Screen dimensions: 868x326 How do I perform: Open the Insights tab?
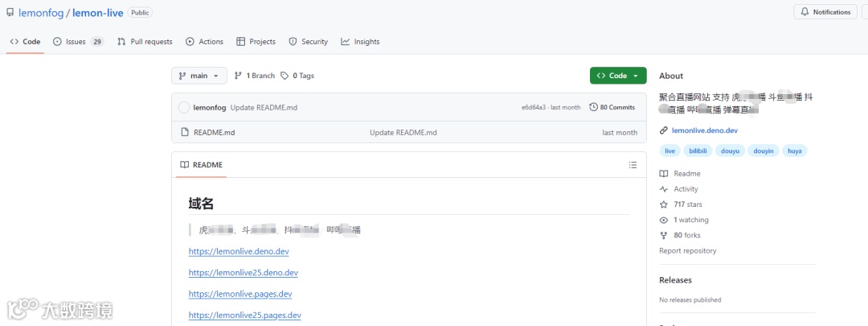360,42
